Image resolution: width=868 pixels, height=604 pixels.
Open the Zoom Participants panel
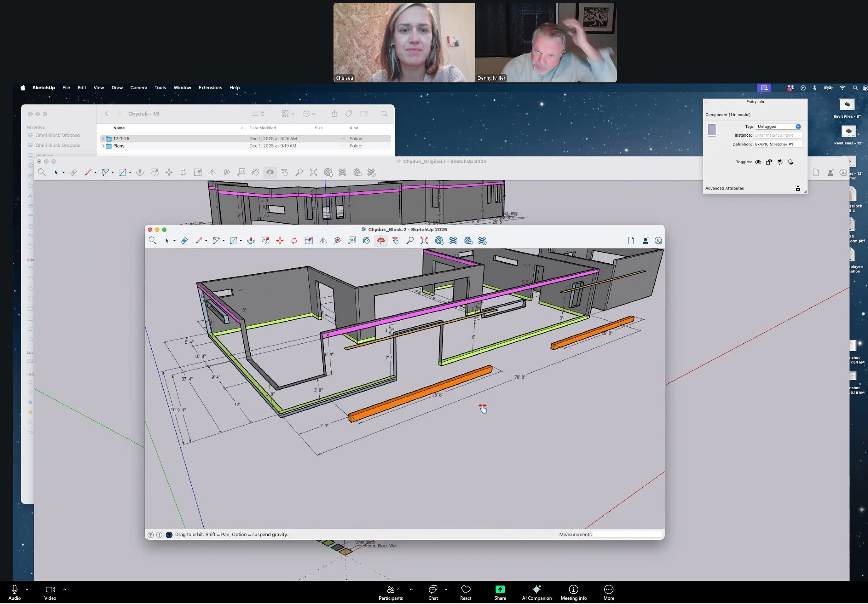tap(390, 592)
